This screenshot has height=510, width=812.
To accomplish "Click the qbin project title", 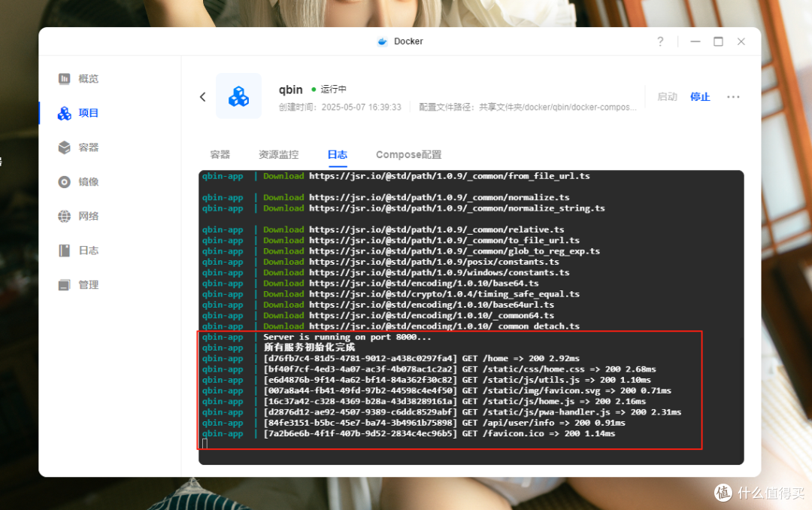I will pos(290,90).
